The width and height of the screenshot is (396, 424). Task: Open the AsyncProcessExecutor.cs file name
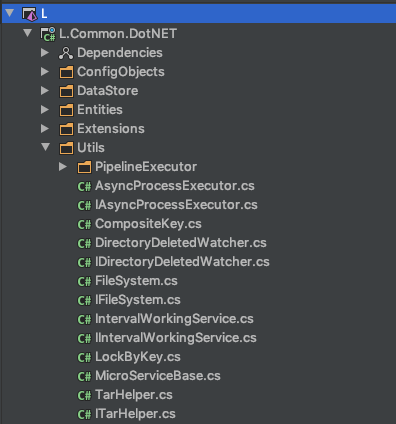pyautogui.click(x=175, y=186)
